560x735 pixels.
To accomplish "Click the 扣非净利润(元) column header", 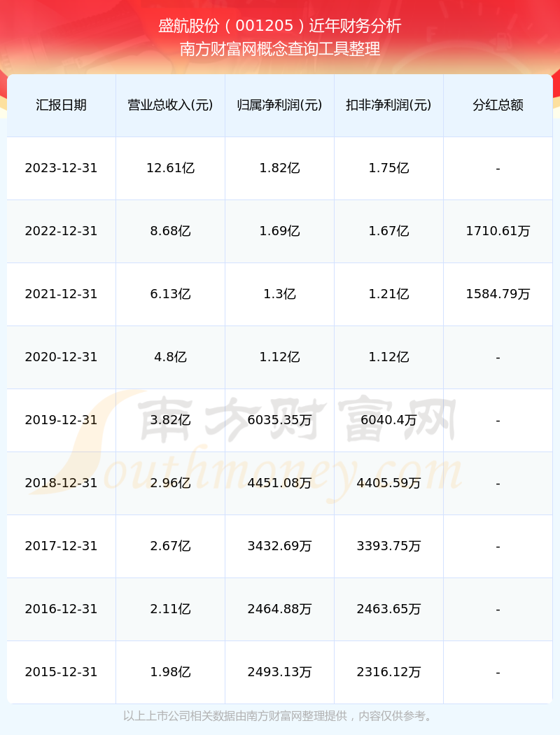I will pos(389,105).
